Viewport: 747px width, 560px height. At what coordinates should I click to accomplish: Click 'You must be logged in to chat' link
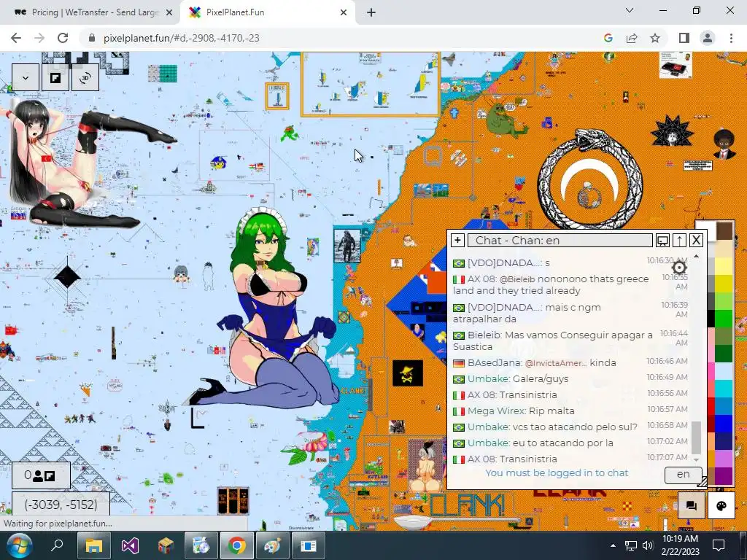coord(557,472)
